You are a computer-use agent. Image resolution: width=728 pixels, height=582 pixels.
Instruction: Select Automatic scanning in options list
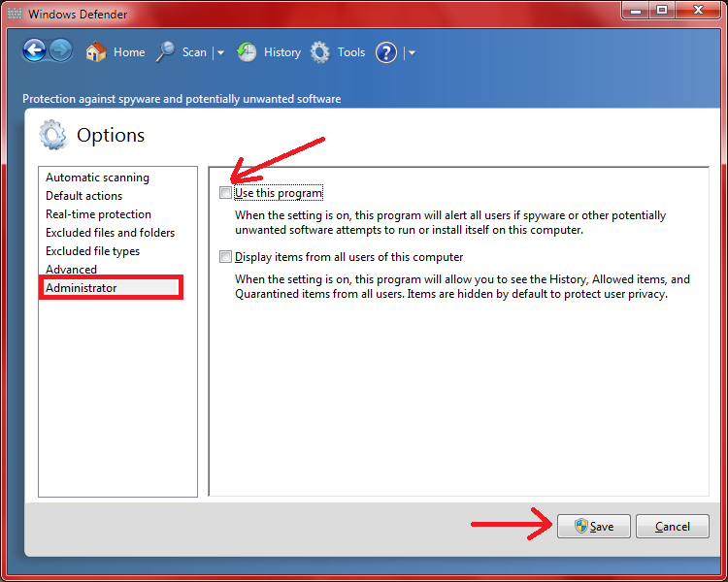click(97, 178)
